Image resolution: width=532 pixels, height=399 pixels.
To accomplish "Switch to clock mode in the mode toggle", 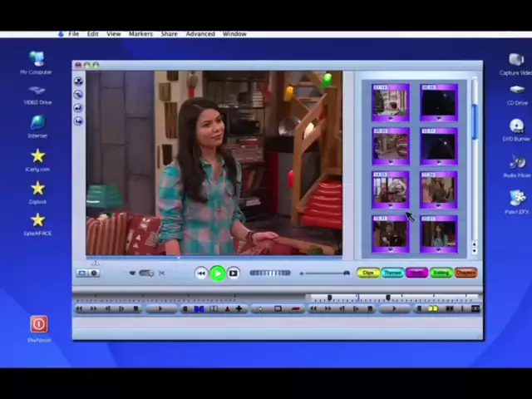I will coord(94,273).
